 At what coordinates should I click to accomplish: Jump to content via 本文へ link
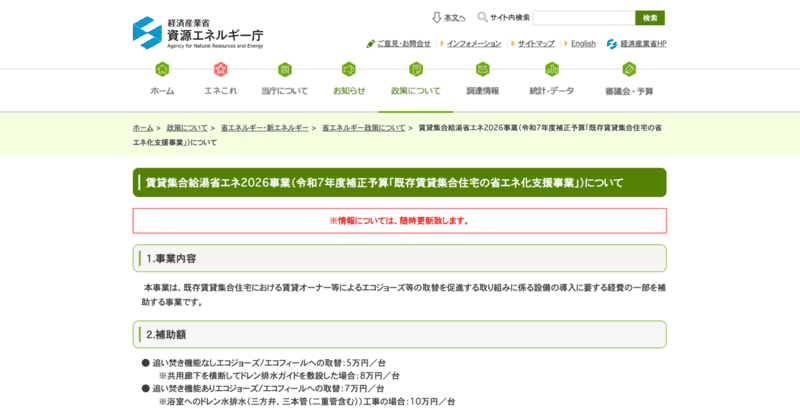point(455,18)
